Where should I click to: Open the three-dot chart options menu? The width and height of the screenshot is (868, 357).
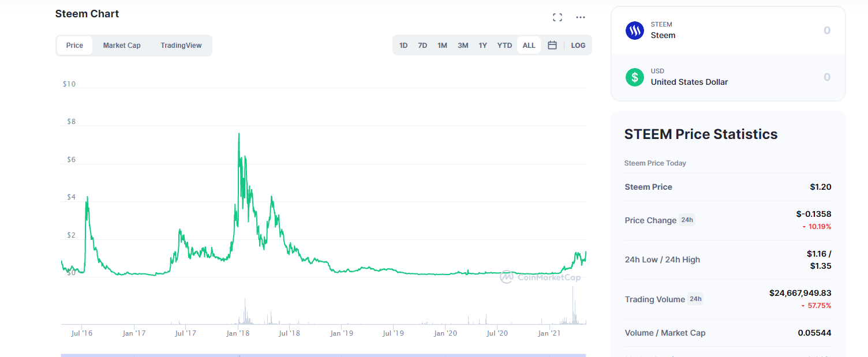point(581,17)
